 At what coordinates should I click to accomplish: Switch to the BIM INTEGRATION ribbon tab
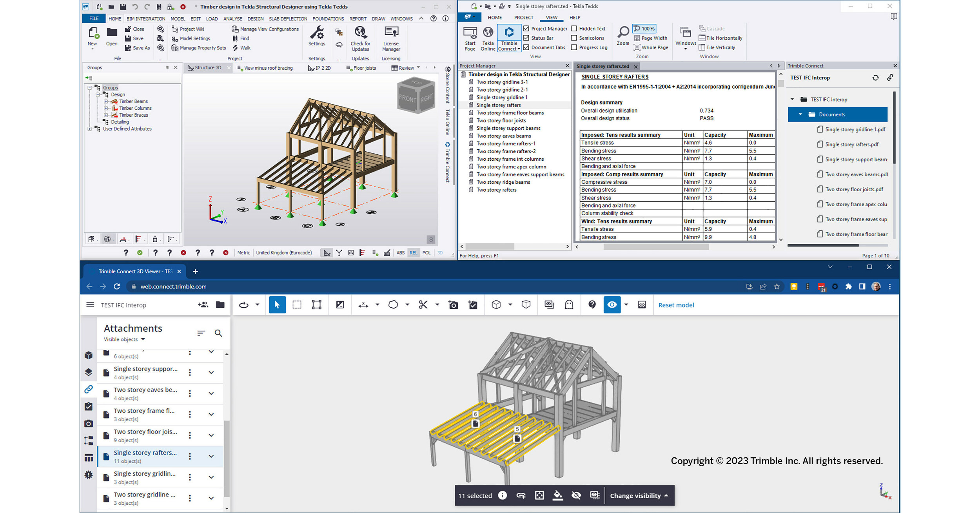coord(146,19)
